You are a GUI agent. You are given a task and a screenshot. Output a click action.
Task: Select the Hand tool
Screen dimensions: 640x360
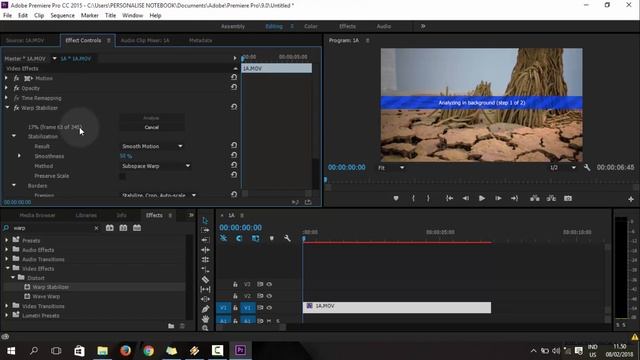click(x=205, y=319)
